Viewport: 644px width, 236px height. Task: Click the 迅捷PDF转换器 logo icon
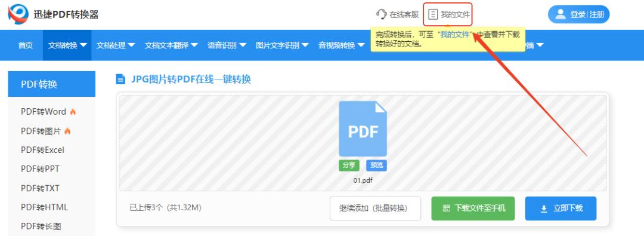coord(18,14)
